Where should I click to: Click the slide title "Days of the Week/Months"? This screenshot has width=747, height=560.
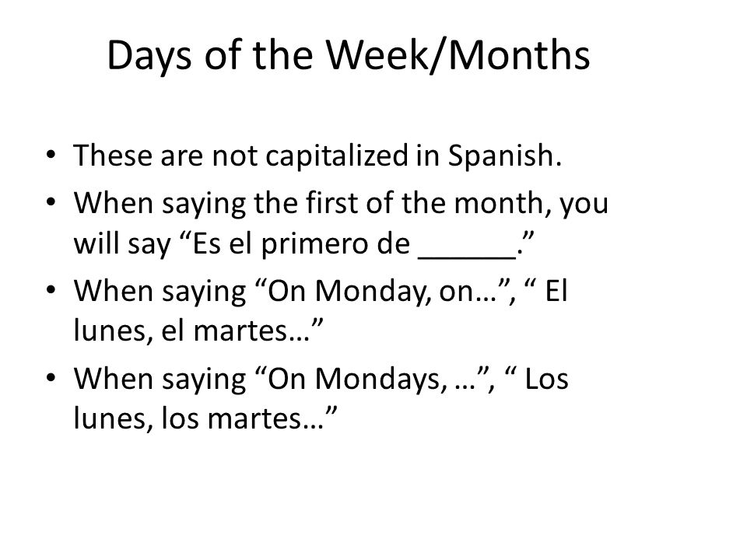click(349, 56)
